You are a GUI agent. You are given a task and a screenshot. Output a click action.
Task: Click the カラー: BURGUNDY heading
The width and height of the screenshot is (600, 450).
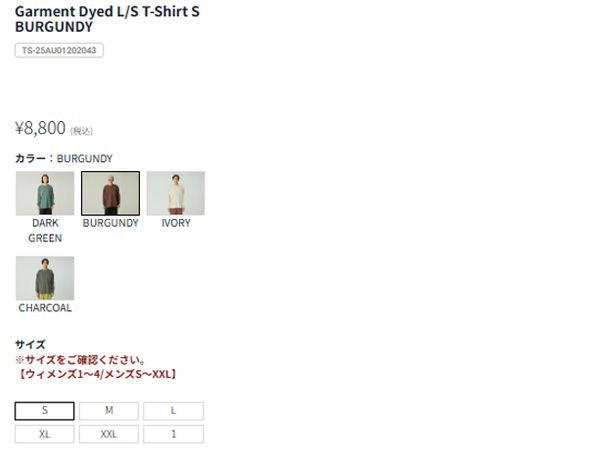[x=64, y=158]
